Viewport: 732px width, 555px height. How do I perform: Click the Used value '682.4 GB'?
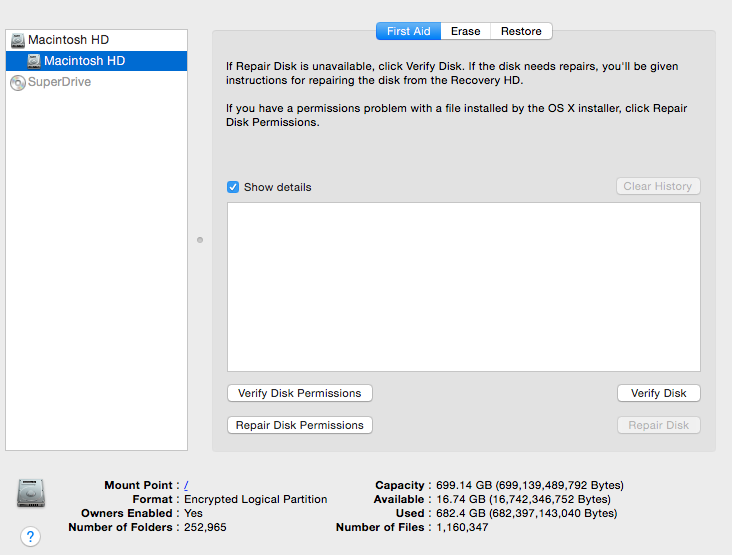(x=461, y=513)
